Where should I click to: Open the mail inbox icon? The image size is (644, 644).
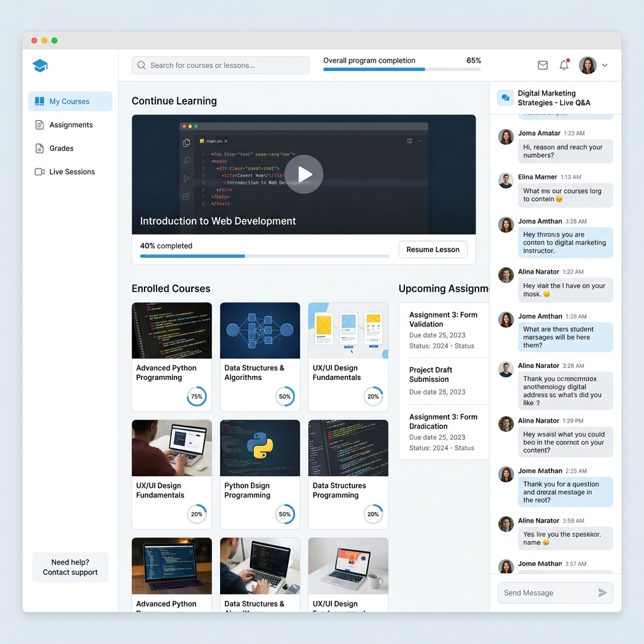[x=543, y=65]
